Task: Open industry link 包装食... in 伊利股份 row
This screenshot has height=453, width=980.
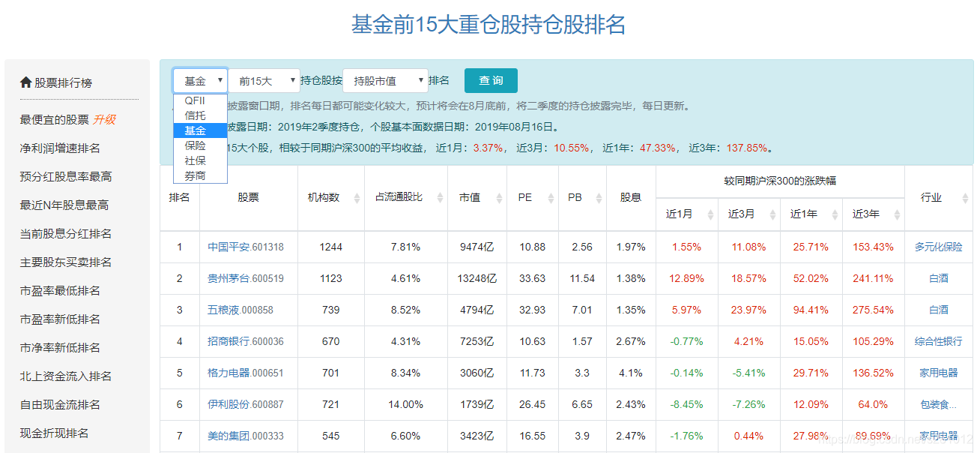Action: click(938, 404)
